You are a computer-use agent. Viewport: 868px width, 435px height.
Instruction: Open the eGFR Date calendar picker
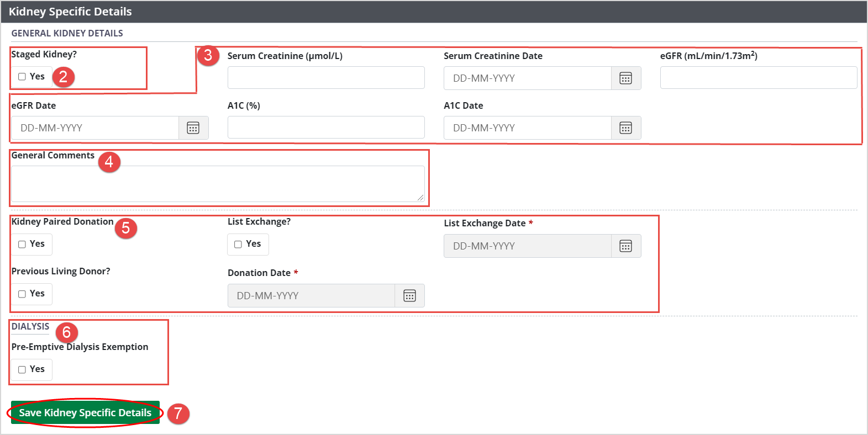coord(193,128)
